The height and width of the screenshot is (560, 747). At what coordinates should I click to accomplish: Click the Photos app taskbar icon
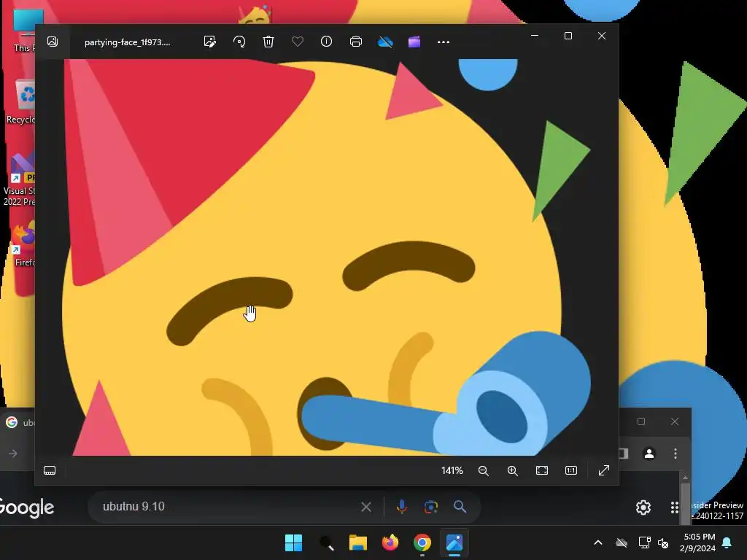pos(454,542)
